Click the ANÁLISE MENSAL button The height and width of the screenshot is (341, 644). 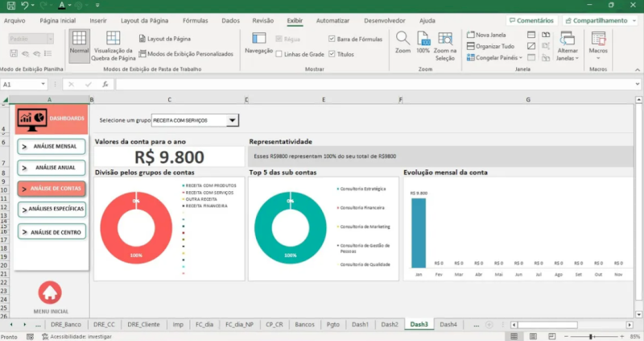coord(50,146)
